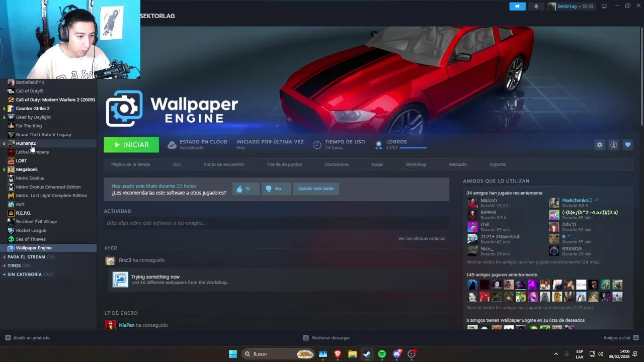Screen dimensions: 644x362
Task: Click the Rocket League icon in library
Action: 11,230
